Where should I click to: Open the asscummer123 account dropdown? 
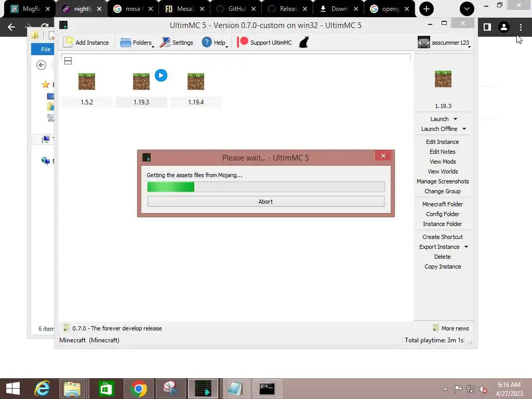click(444, 43)
